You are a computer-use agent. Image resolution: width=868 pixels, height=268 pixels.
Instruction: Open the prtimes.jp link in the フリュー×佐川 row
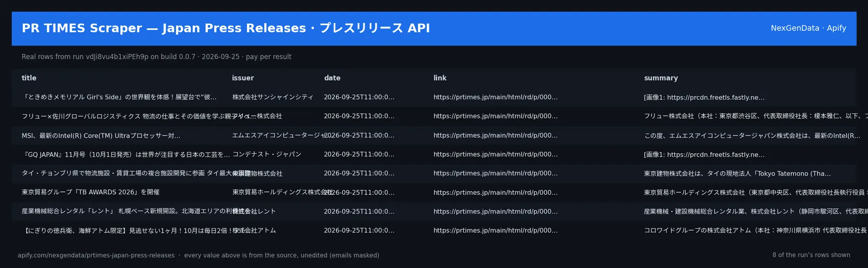[496, 116]
